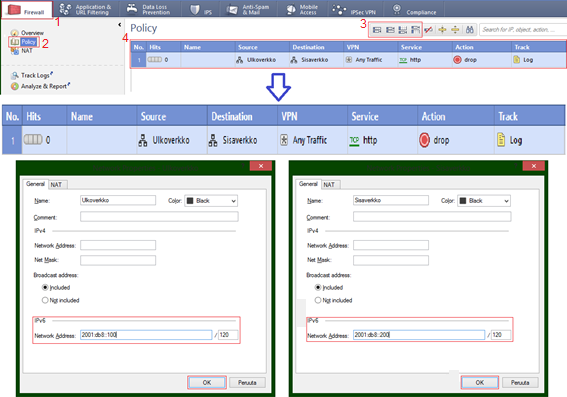Click the drop action icon in enlarged table
Viewport: 567px width, 397px height.
(425, 140)
